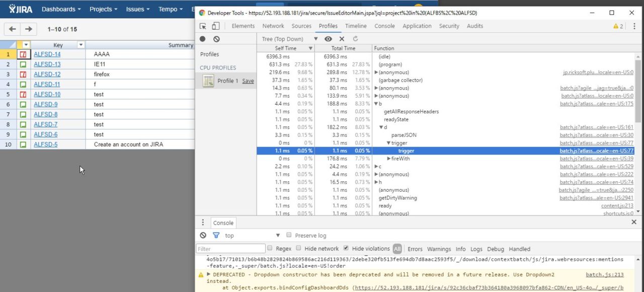Open the content.js:213 source link
Screen dimensions: 644x292
coord(617,206)
